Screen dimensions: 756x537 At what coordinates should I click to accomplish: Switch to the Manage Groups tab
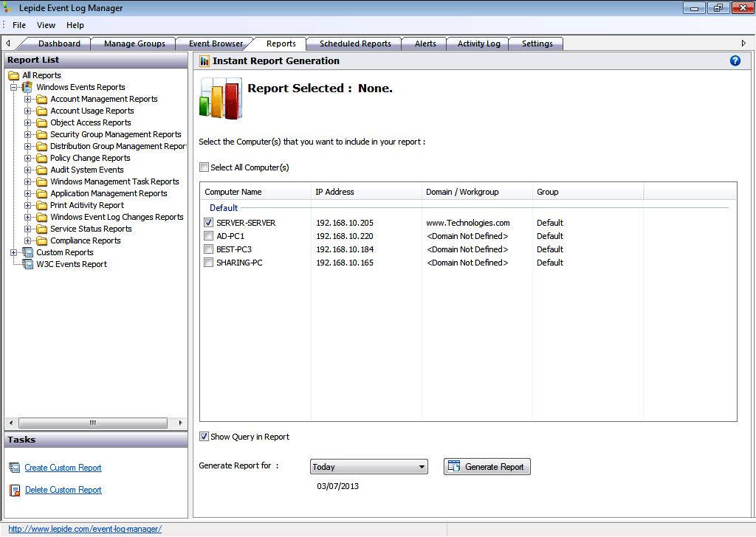click(134, 44)
